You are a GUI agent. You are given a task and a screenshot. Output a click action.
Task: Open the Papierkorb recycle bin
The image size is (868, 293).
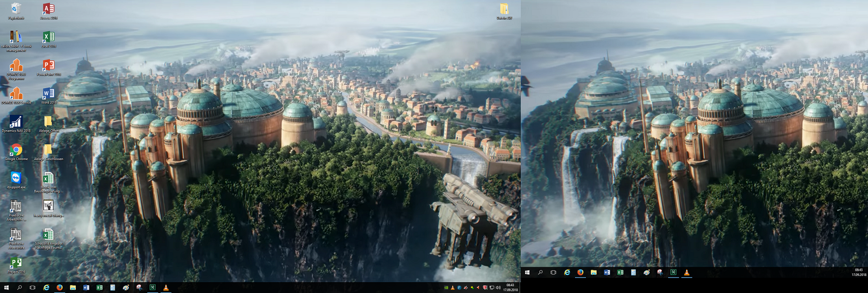point(16,9)
